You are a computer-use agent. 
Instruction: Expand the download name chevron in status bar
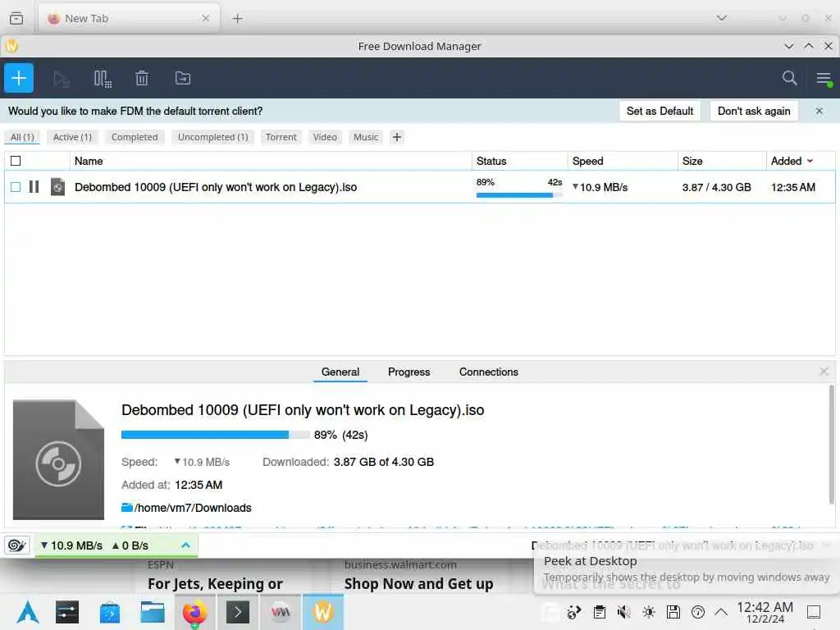826,546
